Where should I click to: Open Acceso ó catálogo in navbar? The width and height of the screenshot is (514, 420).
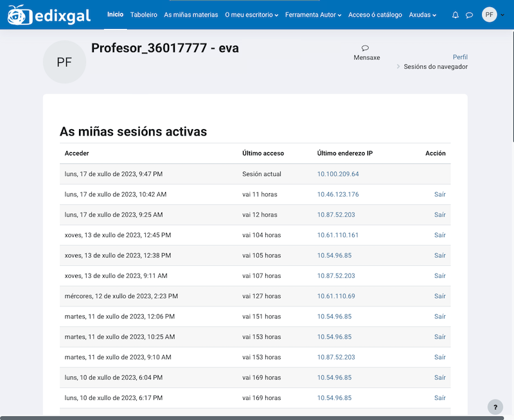click(x=375, y=15)
